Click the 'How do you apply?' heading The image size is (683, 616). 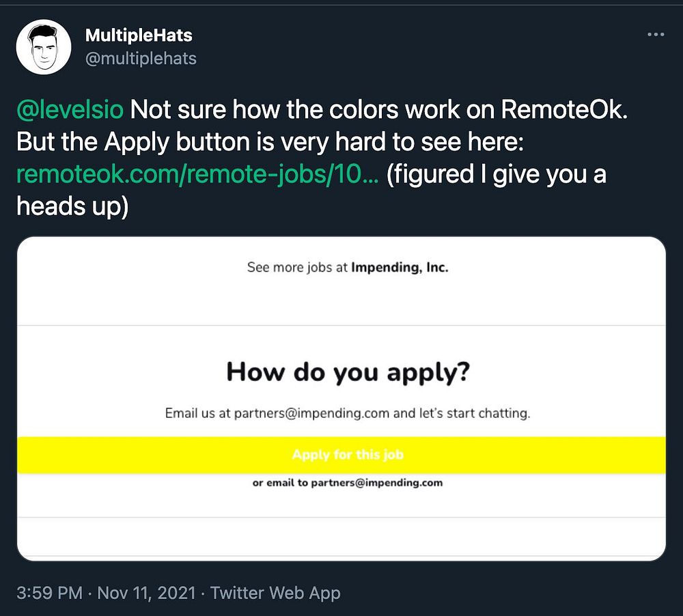tap(348, 373)
